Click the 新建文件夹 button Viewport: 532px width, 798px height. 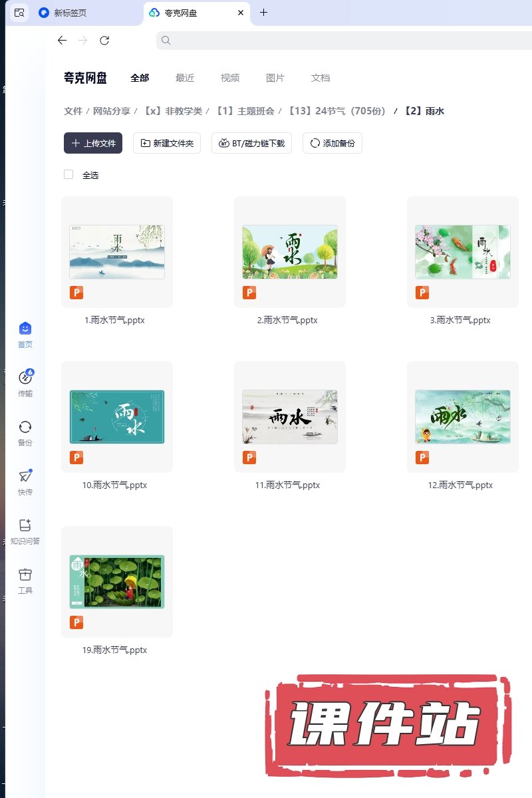pyautogui.click(x=167, y=143)
